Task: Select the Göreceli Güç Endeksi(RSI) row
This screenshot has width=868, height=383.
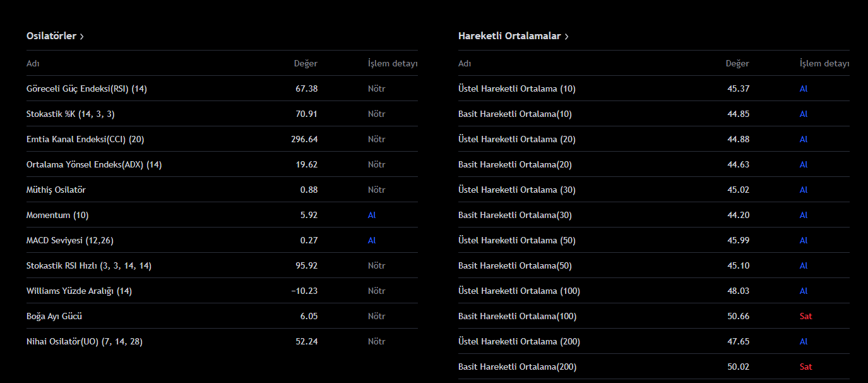Action: point(85,88)
